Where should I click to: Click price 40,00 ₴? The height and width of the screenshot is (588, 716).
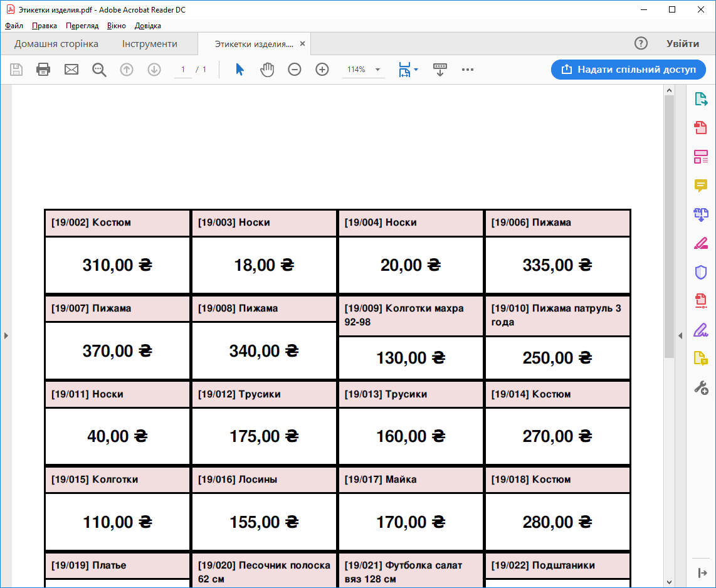pos(117,436)
